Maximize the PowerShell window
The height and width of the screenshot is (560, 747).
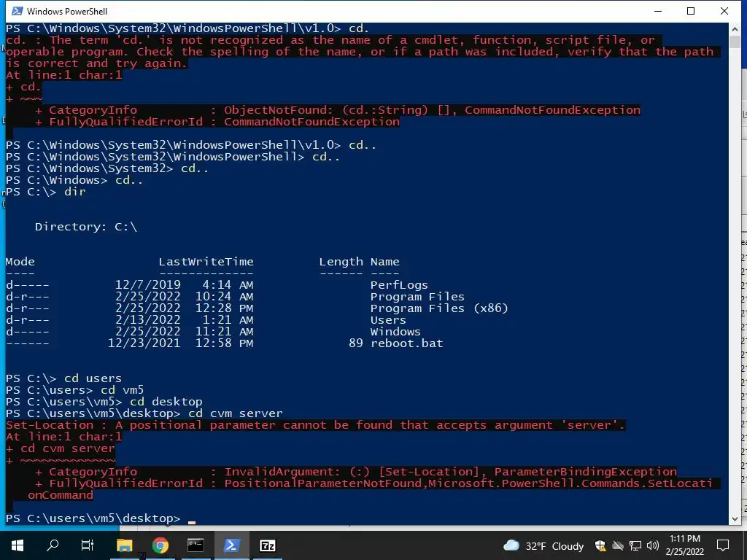691,11
